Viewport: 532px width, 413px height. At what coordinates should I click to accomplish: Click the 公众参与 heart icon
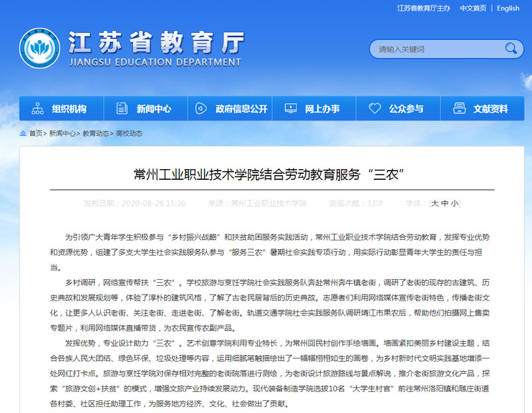(375, 109)
